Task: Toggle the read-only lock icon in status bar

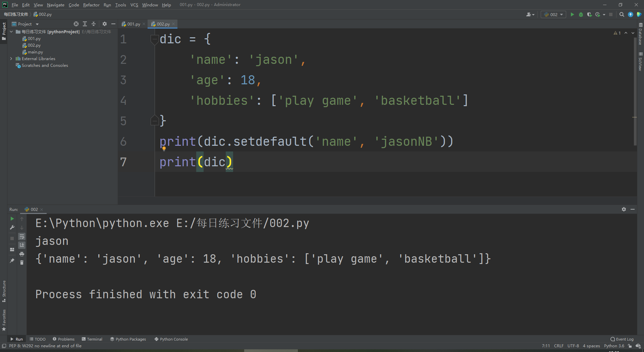Action: 630,346
